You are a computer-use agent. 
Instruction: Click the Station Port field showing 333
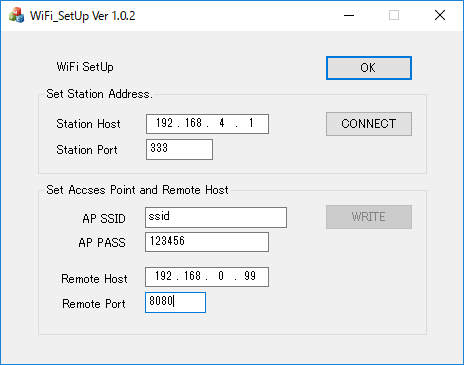click(179, 149)
